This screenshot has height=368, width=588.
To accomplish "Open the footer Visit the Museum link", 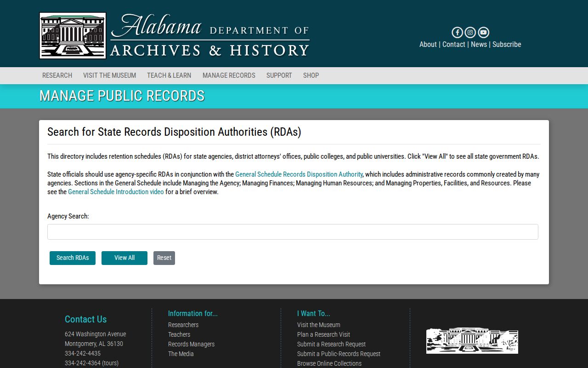I will pyautogui.click(x=319, y=325).
